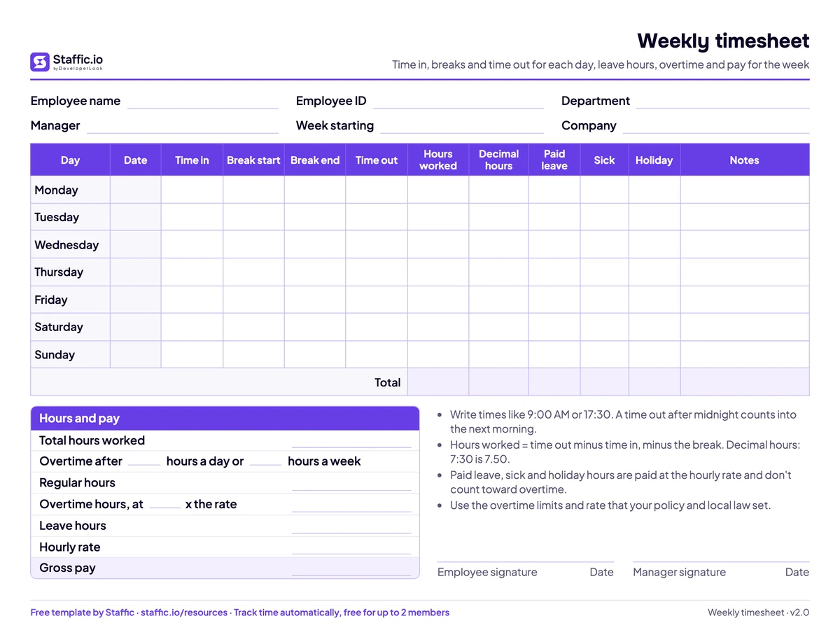840x630 pixels.
Task: Click the Saturday Date cell
Action: (x=135, y=327)
